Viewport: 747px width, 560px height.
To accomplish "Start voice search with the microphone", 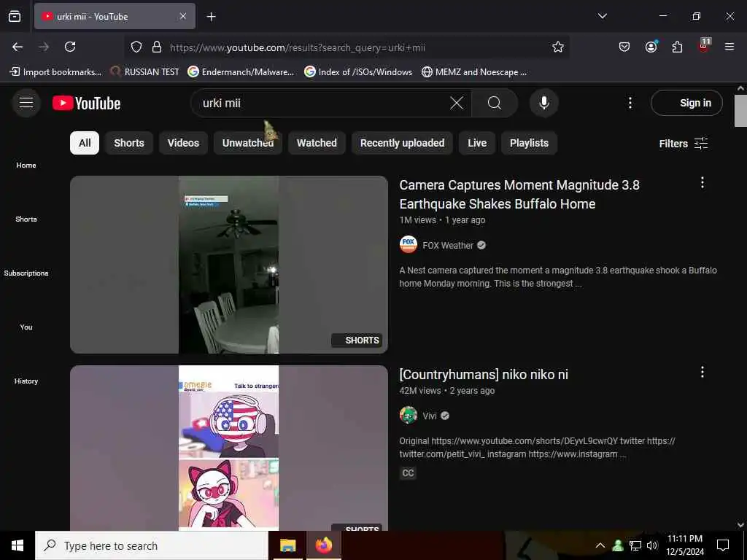I will pos(544,103).
